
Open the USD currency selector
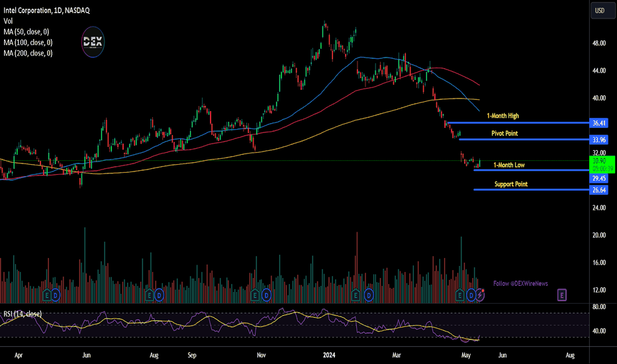tap(602, 11)
